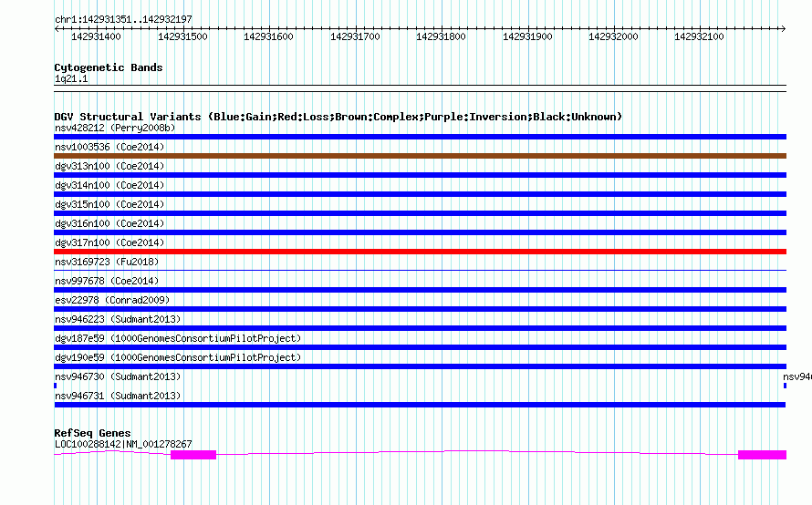Click ruler position 142932100

[x=699, y=36]
